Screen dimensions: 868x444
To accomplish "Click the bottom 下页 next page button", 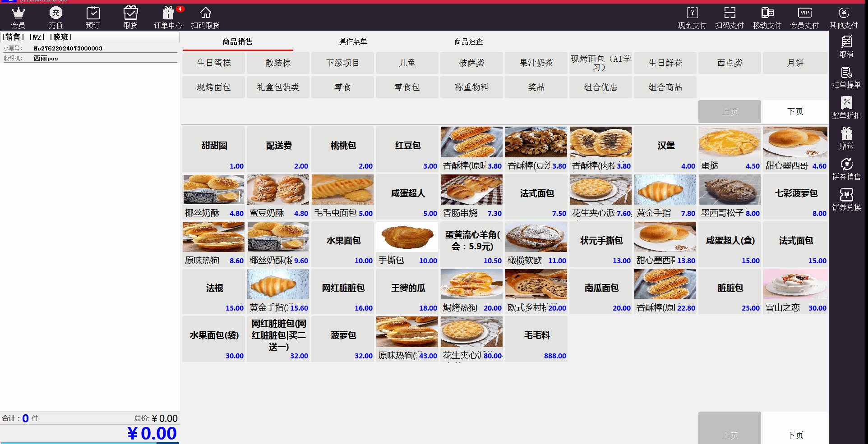I will (x=795, y=428).
